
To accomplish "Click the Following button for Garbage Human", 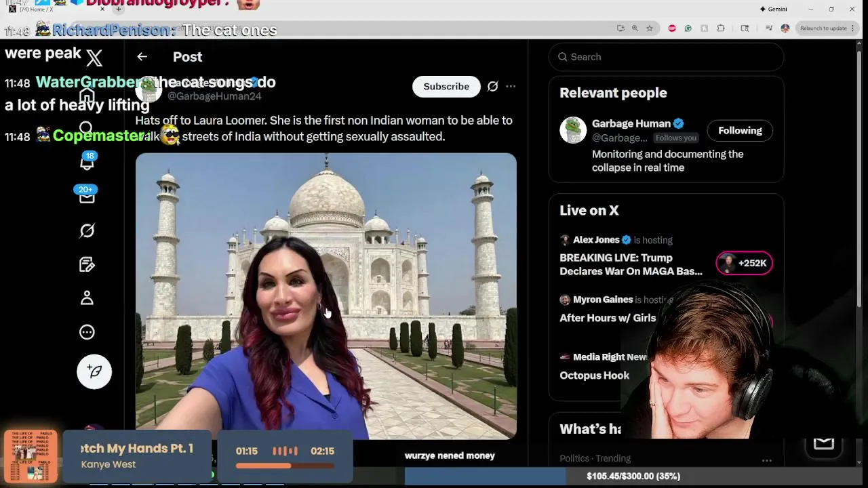I will coord(740,131).
